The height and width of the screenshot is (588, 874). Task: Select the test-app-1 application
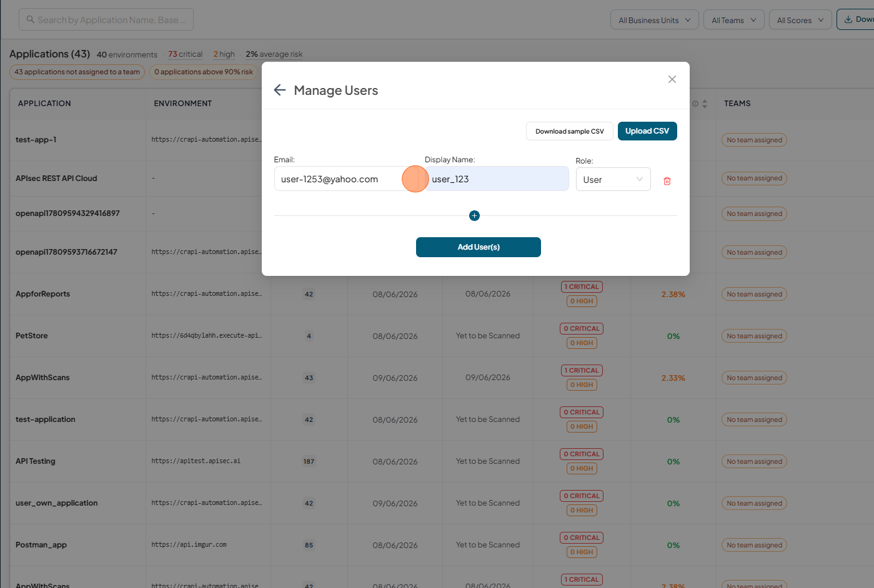pos(36,140)
